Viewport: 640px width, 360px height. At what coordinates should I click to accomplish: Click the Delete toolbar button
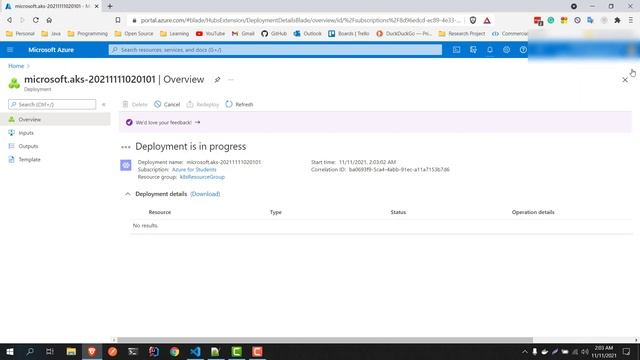(x=135, y=104)
